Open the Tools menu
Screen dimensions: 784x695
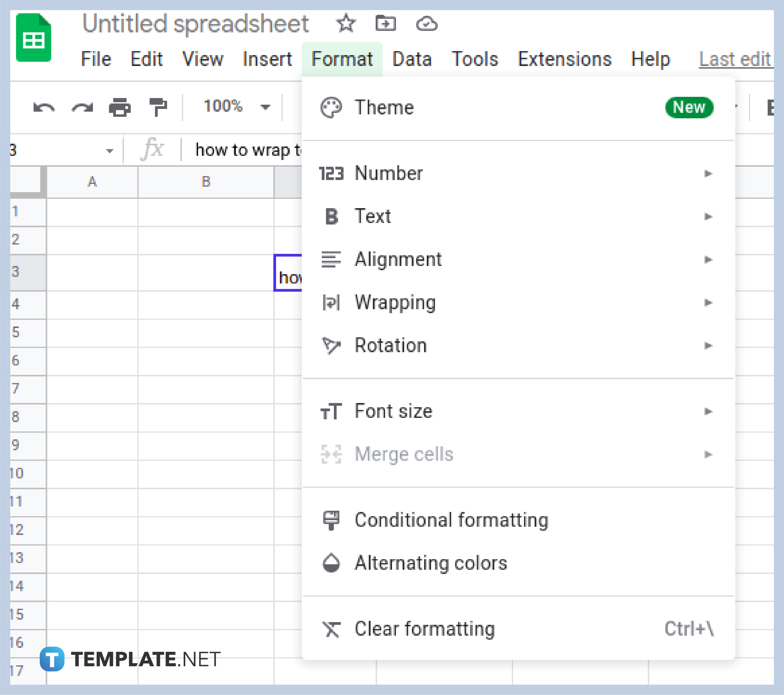[x=474, y=59]
